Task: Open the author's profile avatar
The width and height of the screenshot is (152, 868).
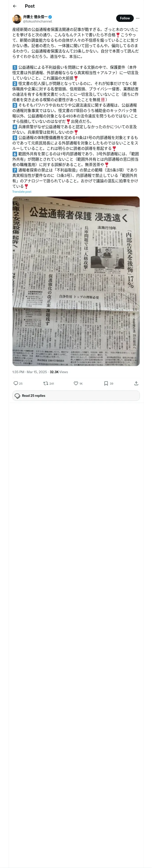Action: [x=17, y=19]
